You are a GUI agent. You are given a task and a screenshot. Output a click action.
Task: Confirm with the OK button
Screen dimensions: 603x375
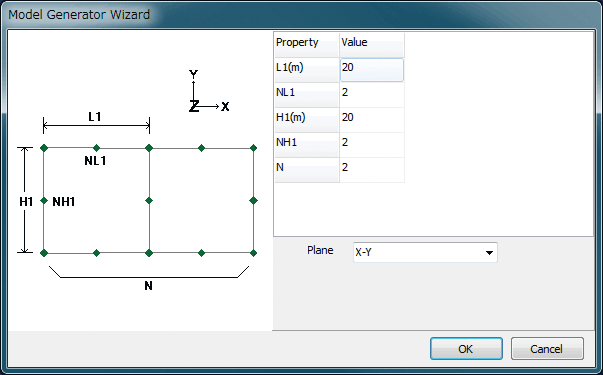tap(466, 349)
